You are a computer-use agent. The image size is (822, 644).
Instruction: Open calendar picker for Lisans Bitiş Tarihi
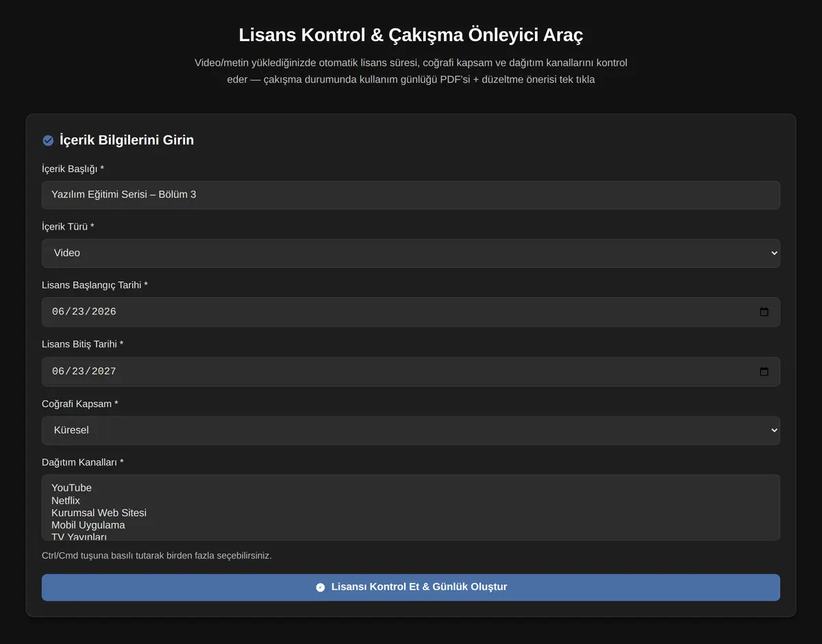coord(764,371)
